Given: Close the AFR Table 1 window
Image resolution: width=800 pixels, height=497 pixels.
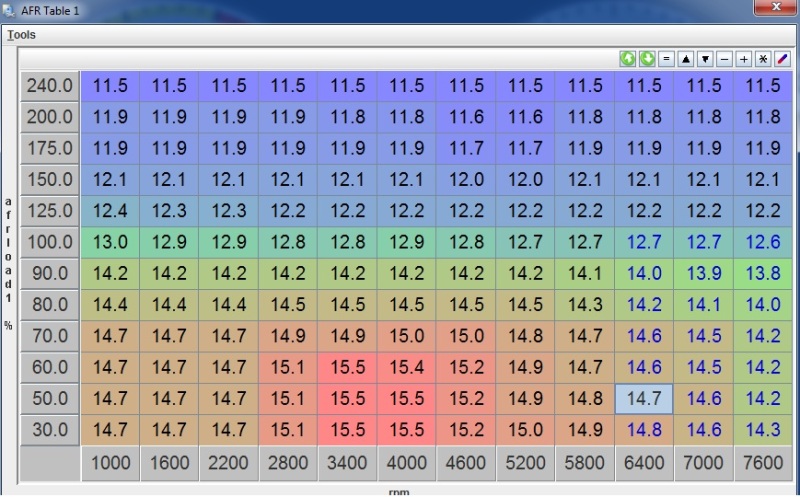Looking at the screenshot, I should [776, 7].
